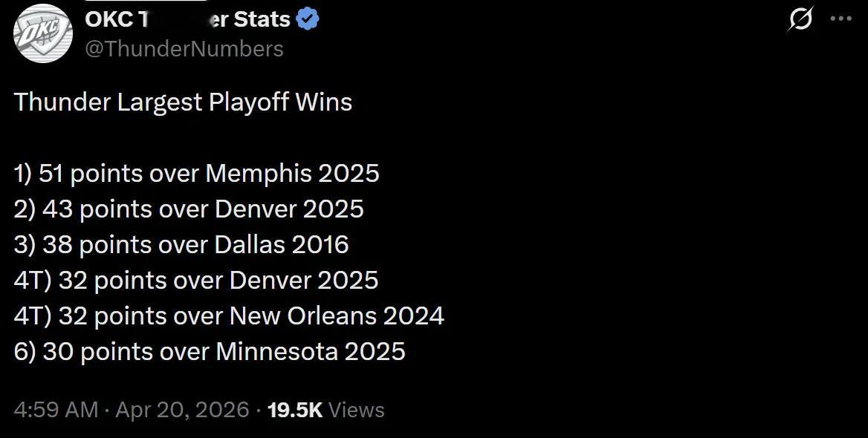Image resolution: width=868 pixels, height=438 pixels.
Task: Click the Views label beside the count
Action: click(356, 410)
